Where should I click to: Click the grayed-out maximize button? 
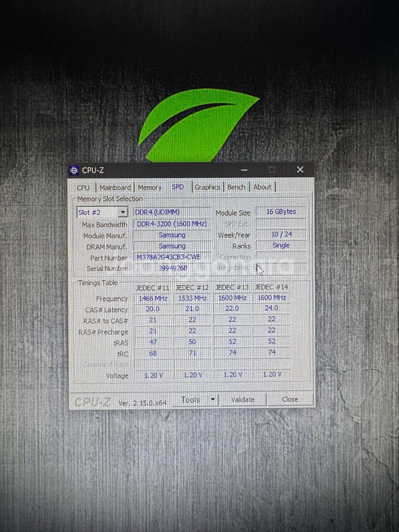point(272,170)
